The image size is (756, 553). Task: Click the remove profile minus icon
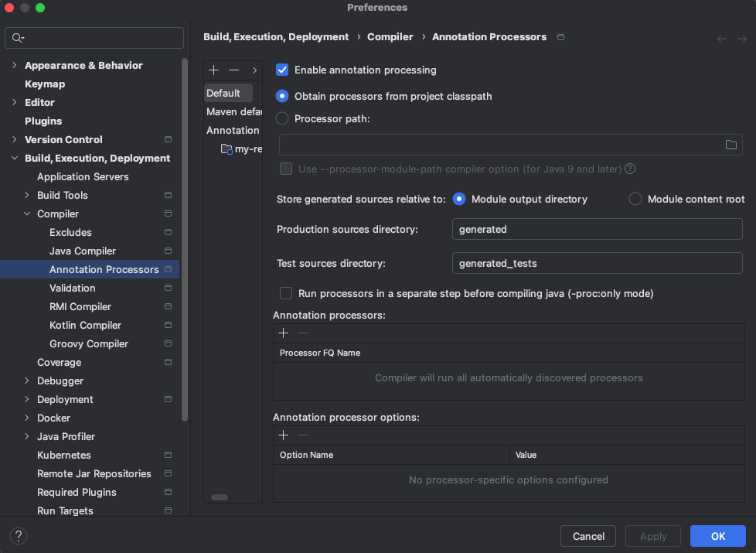point(233,70)
